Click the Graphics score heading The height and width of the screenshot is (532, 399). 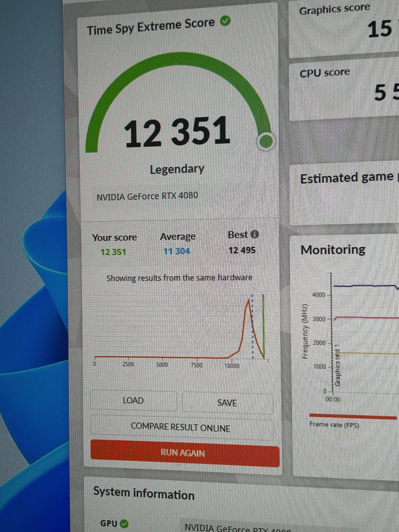(x=334, y=9)
